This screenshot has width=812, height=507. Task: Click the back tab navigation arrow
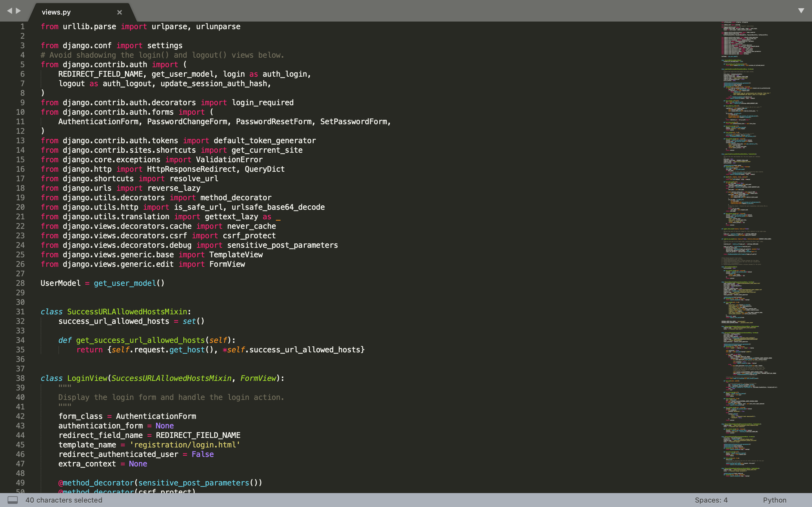pyautogui.click(x=10, y=11)
